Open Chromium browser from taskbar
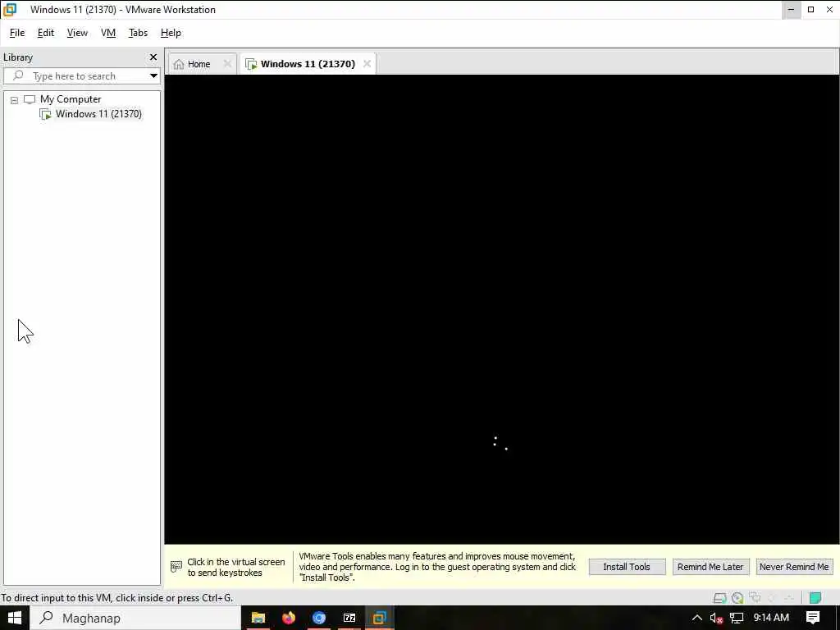 [319, 618]
